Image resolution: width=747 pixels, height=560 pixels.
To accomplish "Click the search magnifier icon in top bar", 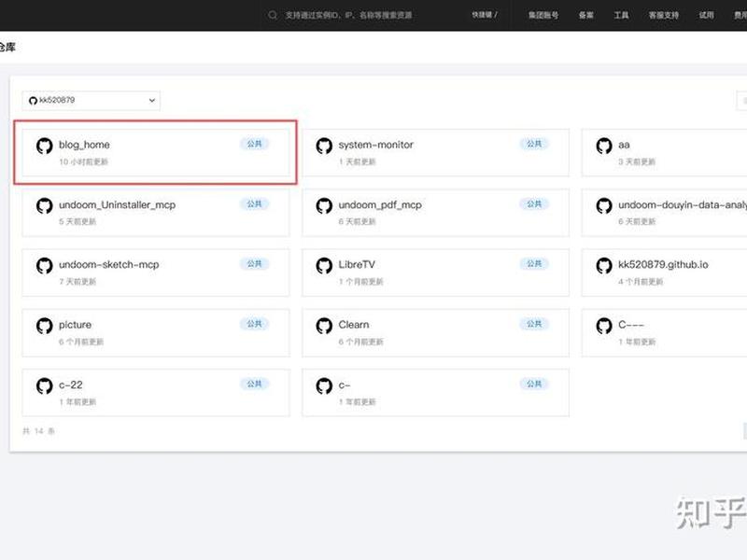I will [273, 15].
